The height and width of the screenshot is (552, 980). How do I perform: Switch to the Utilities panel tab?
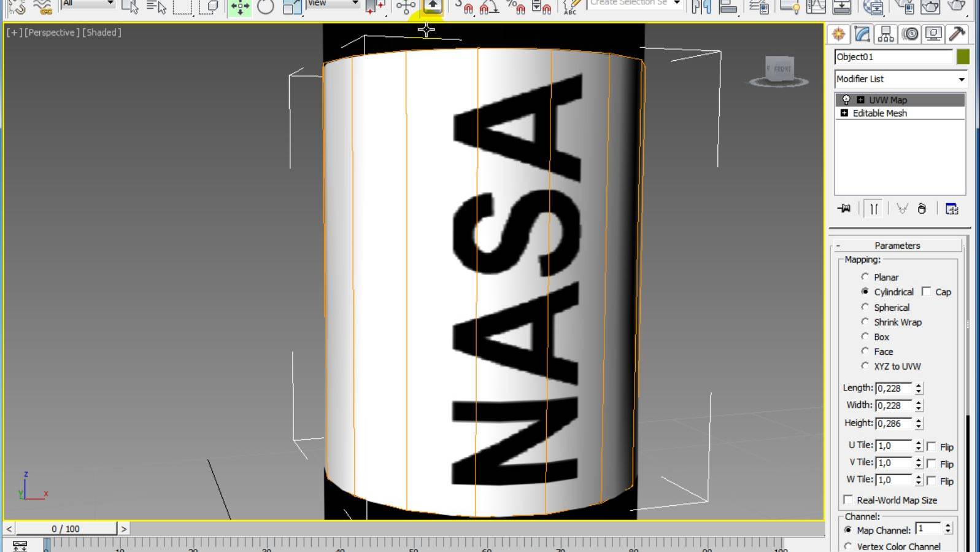point(957,34)
